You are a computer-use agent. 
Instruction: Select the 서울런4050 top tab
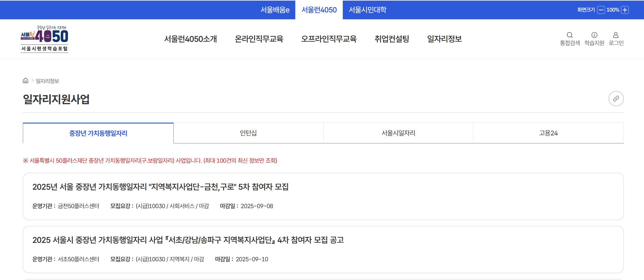tap(319, 10)
